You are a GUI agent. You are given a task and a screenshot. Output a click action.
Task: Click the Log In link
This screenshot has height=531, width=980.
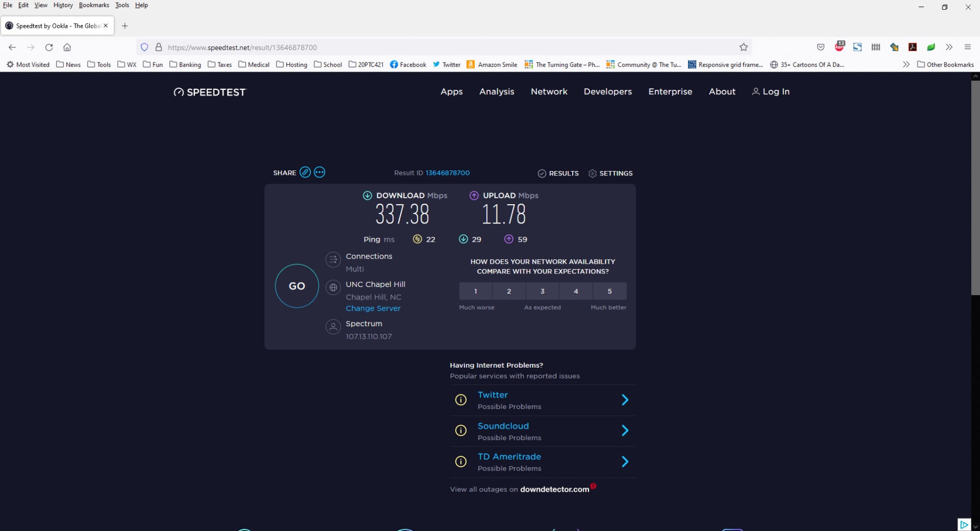click(771, 91)
